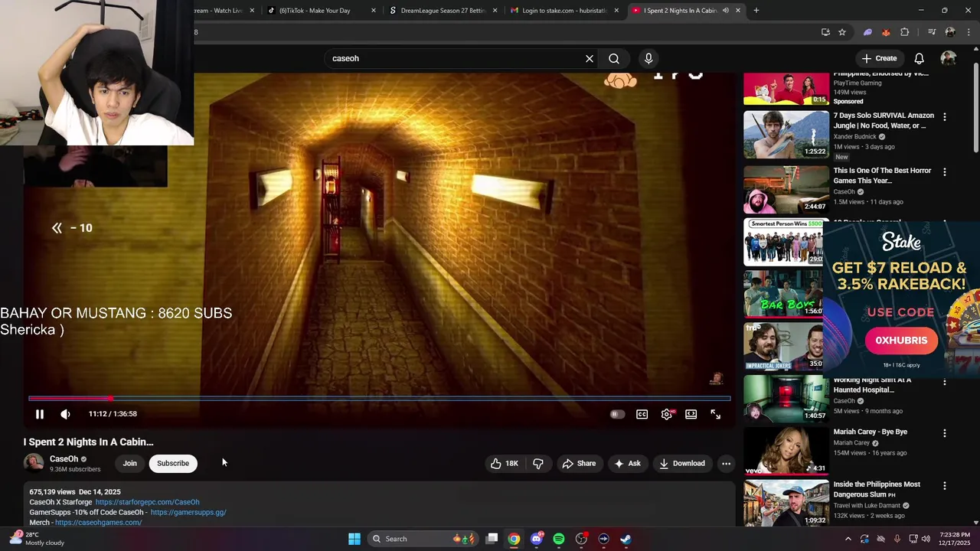Switch to the TikTok - Make Your Day tab
Viewport: 980px width, 551px height.
pyautogui.click(x=315, y=11)
